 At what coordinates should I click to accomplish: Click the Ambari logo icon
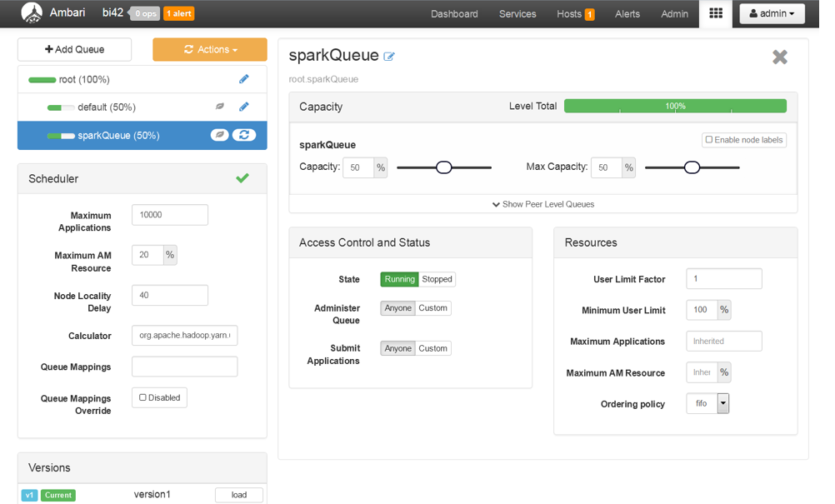(x=32, y=13)
